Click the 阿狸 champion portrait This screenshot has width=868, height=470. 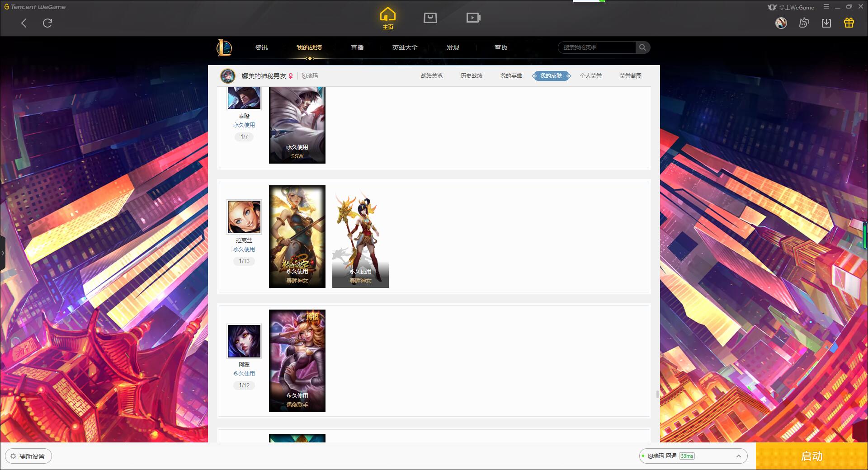tap(244, 341)
